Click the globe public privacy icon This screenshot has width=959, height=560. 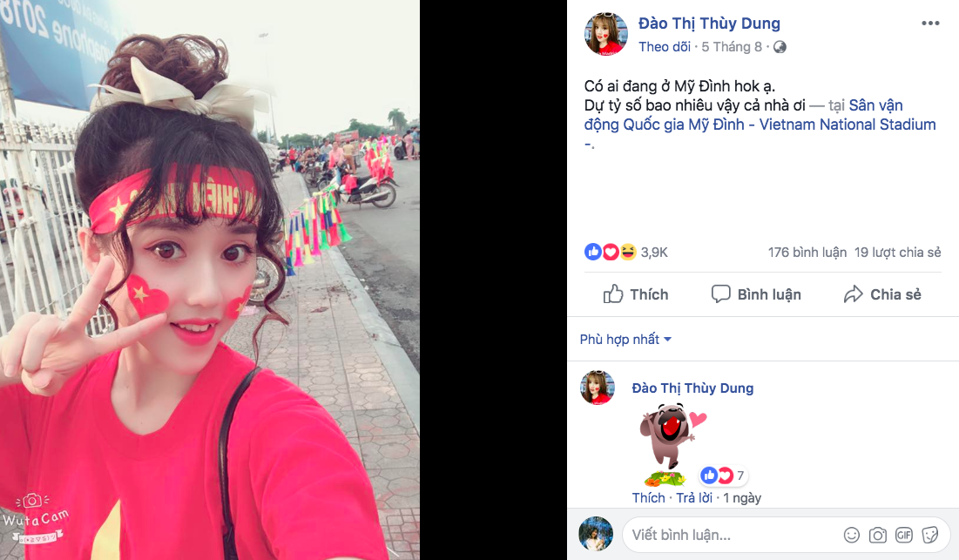[780, 47]
